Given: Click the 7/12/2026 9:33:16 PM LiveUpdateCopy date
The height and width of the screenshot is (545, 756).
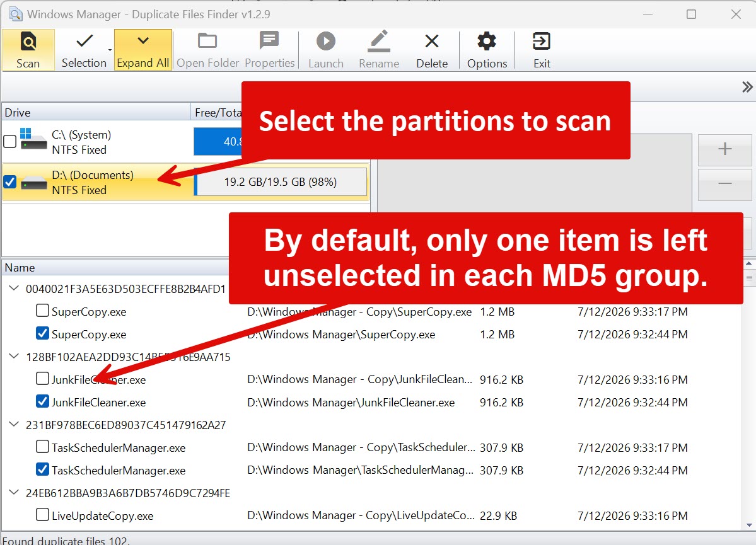Looking at the screenshot, I should click(x=632, y=515).
